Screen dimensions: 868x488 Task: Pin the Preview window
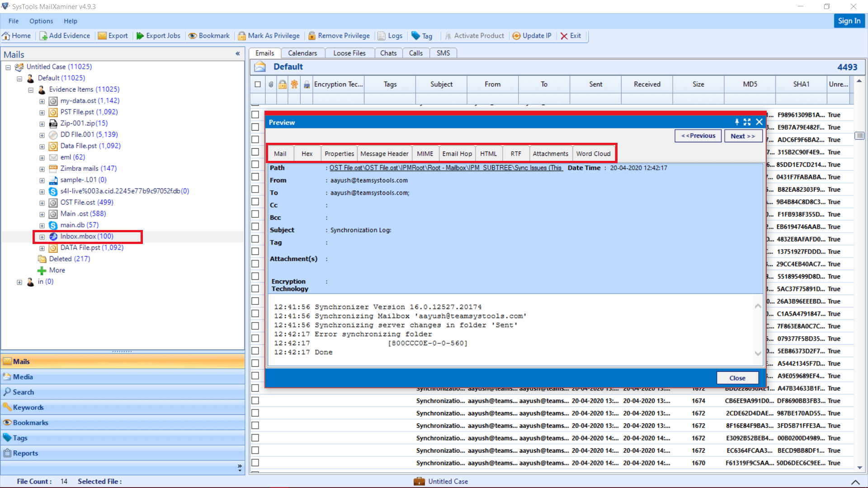[x=737, y=122]
